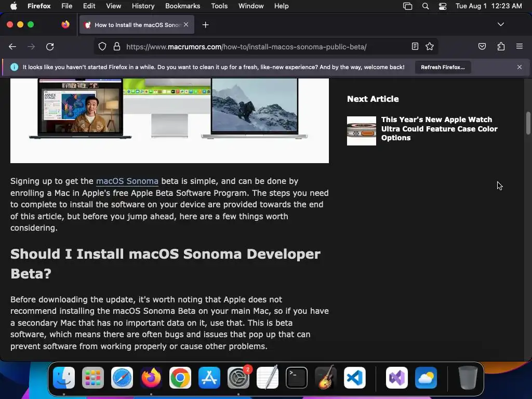Open the Tools menu
The height and width of the screenshot is (399, 532).
pos(219,6)
